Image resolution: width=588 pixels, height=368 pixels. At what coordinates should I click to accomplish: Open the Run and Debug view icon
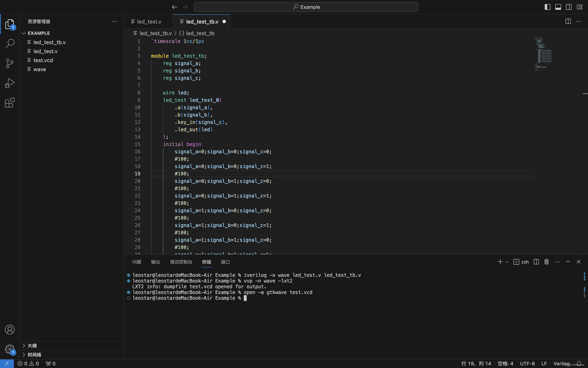click(x=10, y=83)
